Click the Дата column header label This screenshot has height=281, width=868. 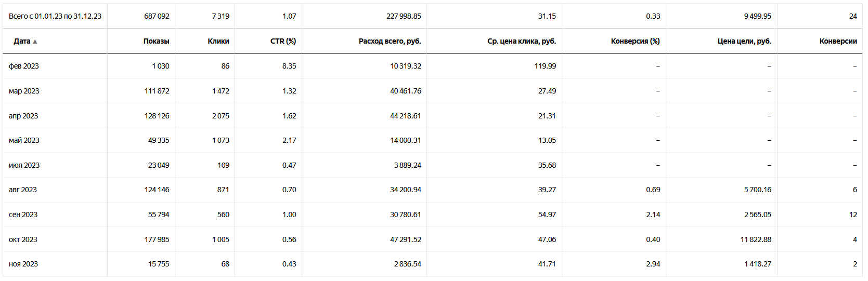pos(22,41)
